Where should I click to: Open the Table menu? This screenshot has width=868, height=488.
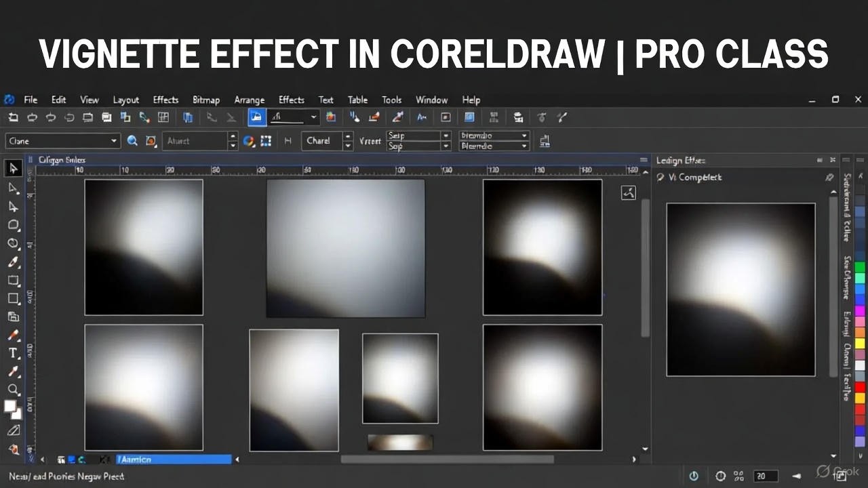357,100
